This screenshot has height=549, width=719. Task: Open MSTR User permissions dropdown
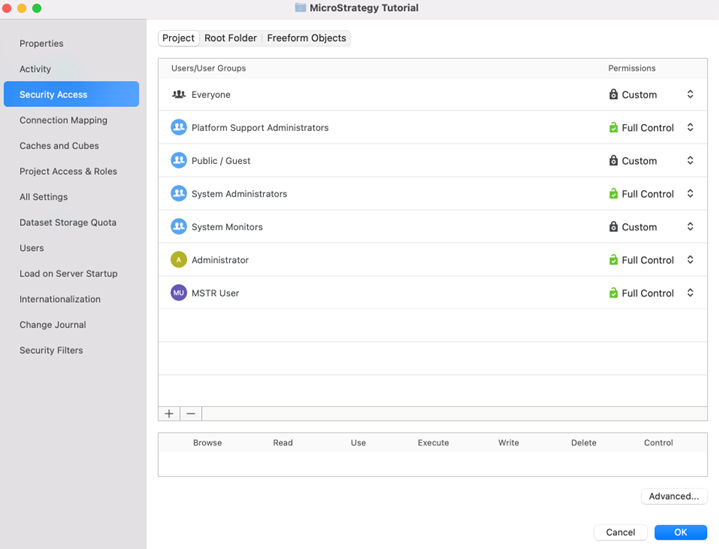(x=690, y=293)
